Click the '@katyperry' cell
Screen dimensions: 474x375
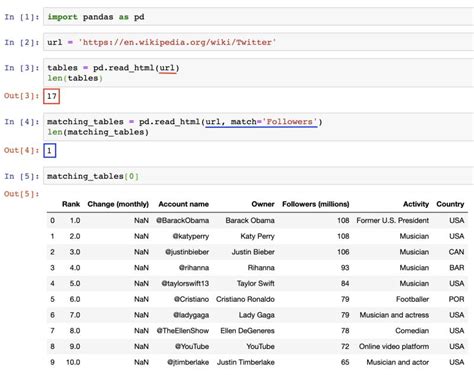pyautogui.click(x=191, y=236)
